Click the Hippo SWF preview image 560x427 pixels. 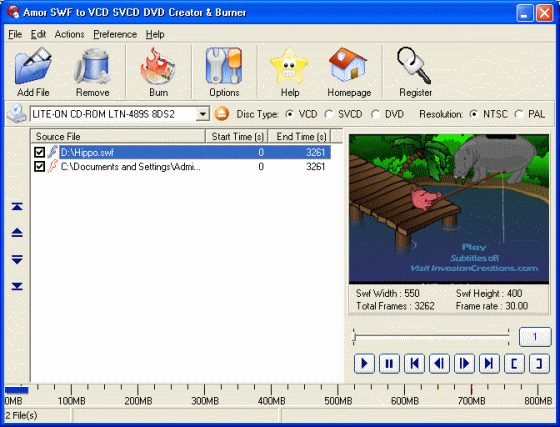pos(449,209)
